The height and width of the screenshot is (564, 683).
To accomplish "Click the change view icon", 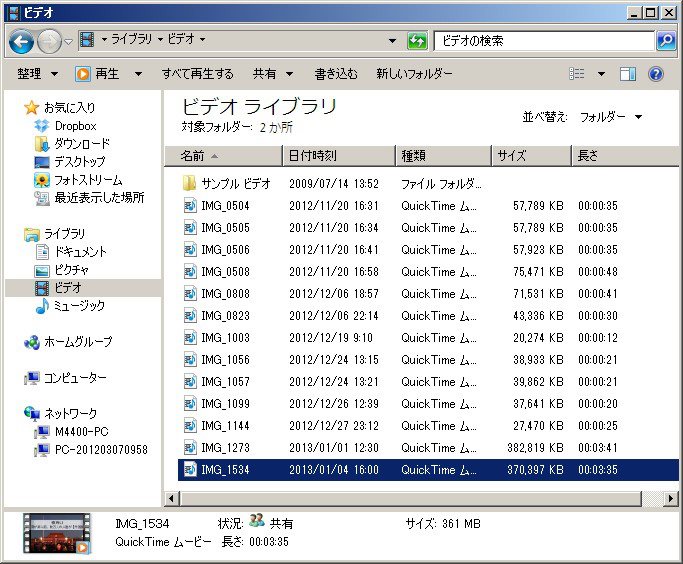I will [577, 74].
